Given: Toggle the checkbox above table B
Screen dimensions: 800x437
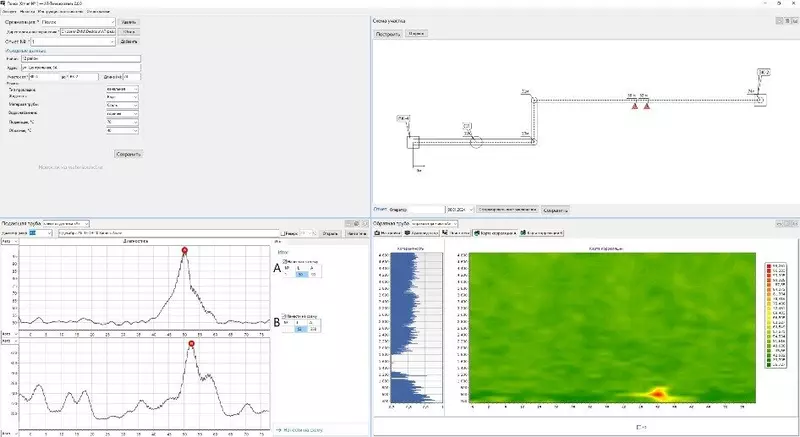Looking at the screenshot, I should [x=283, y=315].
